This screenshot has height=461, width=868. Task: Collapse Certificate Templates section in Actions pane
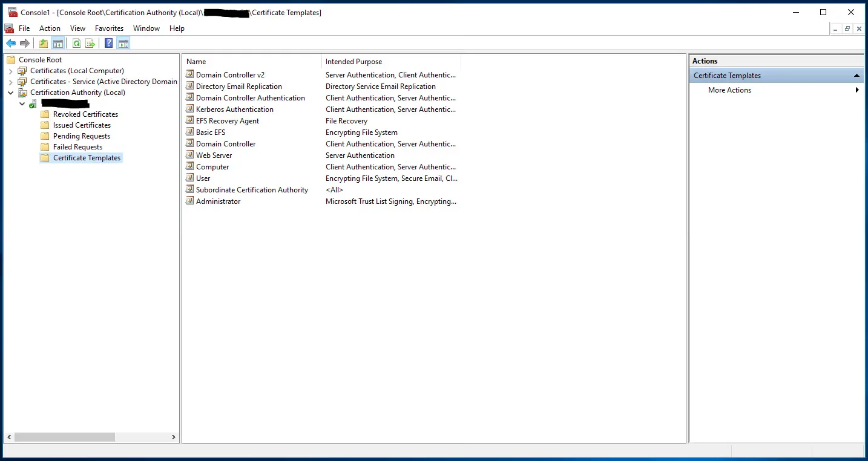coord(856,76)
